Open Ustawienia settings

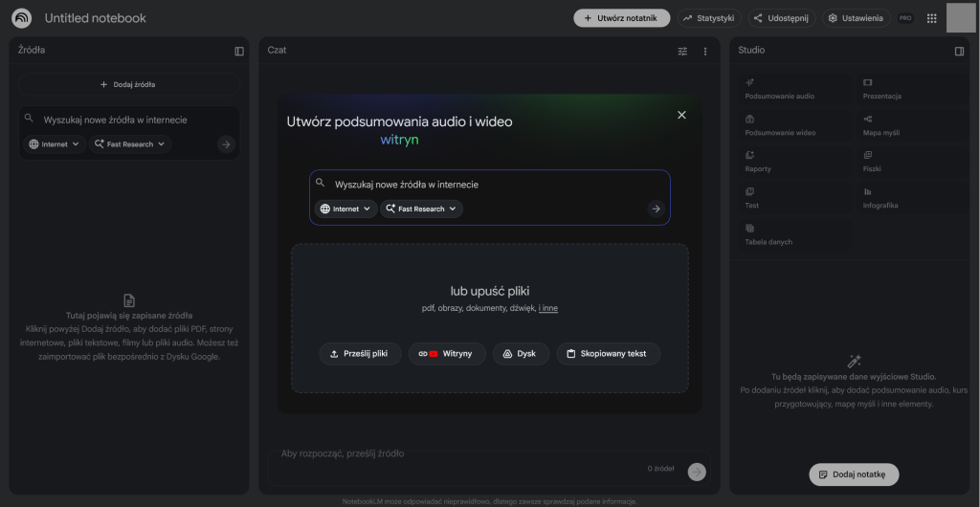(855, 18)
